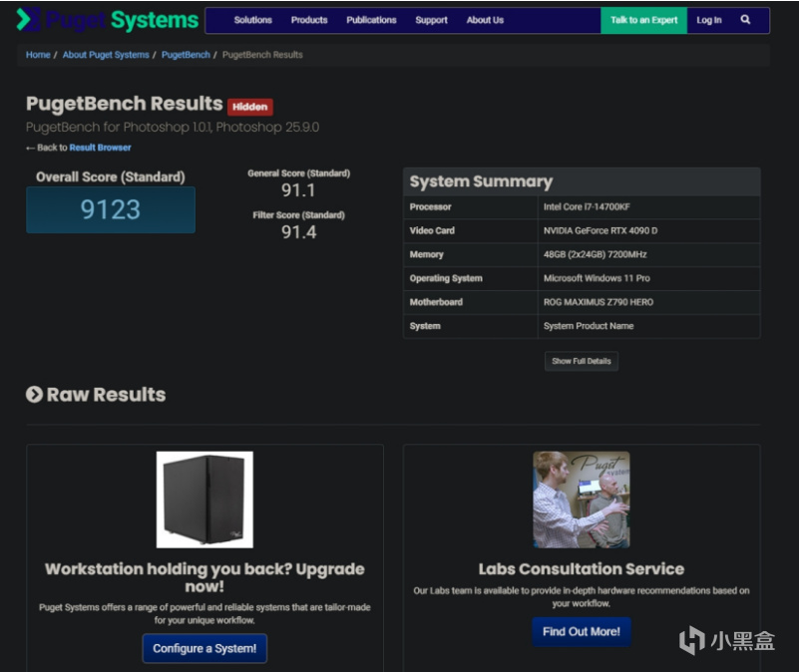Open the Products menu
This screenshot has width=799, height=672.
[x=309, y=20]
